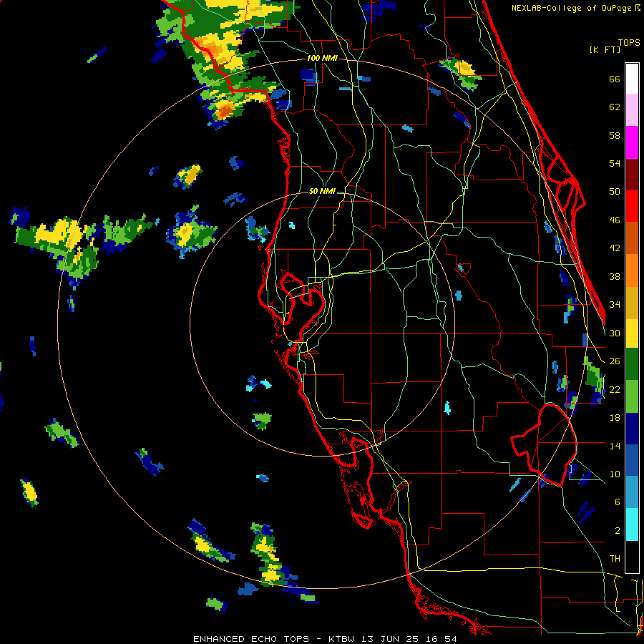The width and height of the screenshot is (644, 644).
Task: Click the legend value 10
Action: [615, 474]
